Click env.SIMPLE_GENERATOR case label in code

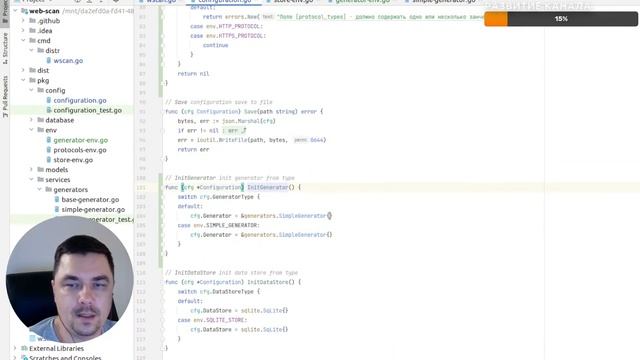[x=226, y=225]
